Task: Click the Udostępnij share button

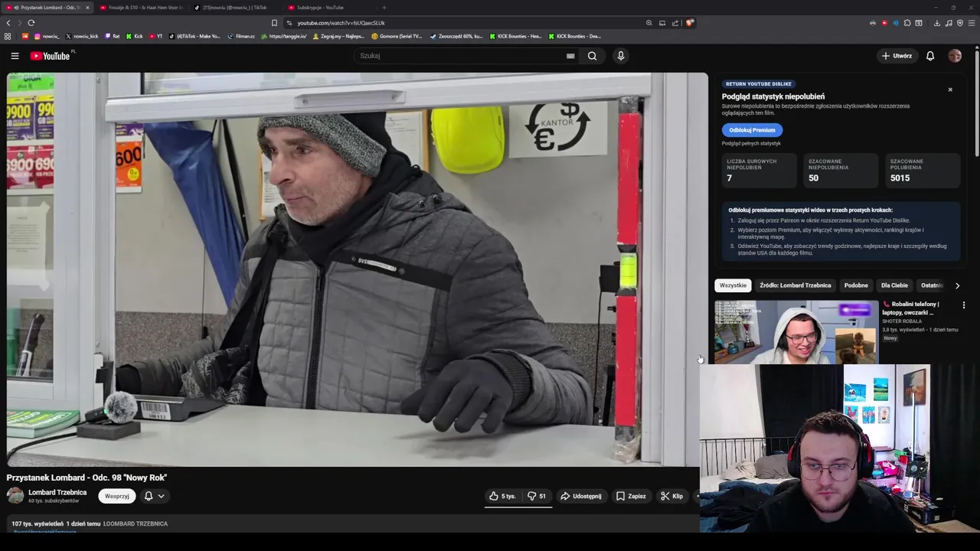Action: coord(581,496)
